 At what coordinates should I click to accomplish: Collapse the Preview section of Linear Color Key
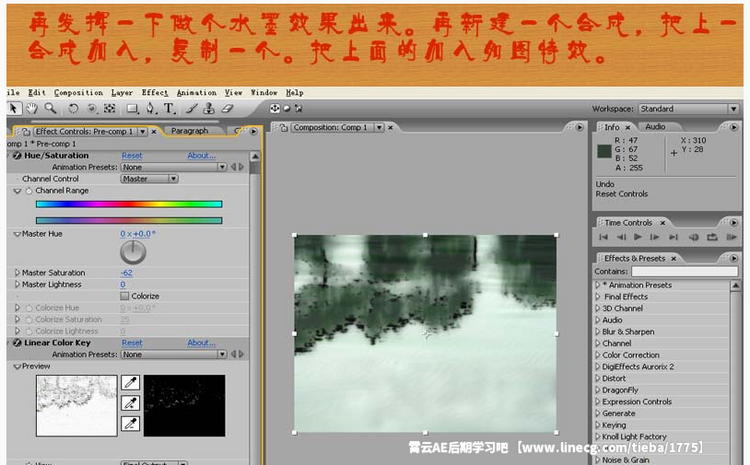pyautogui.click(x=17, y=366)
